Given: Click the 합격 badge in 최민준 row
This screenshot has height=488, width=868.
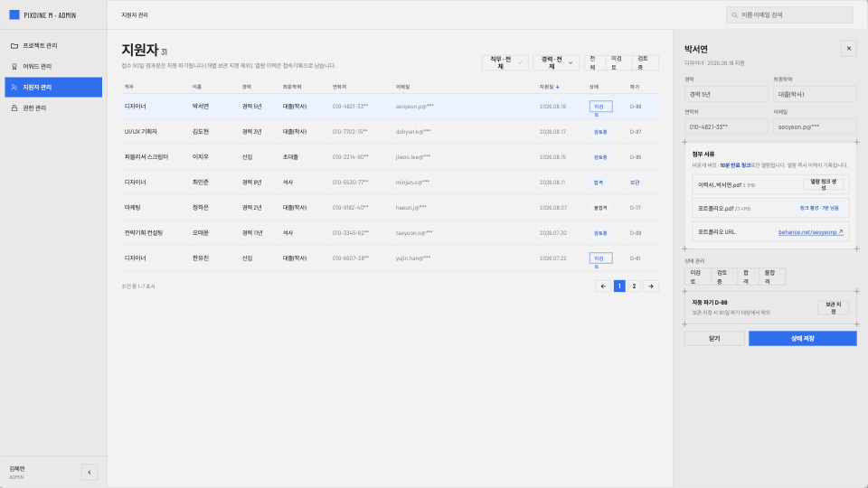Looking at the screenshot, I should (599, 183).
